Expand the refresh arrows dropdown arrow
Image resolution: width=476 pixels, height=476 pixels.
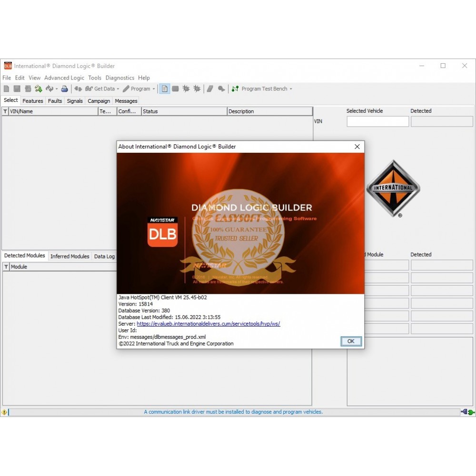[57, 89]
